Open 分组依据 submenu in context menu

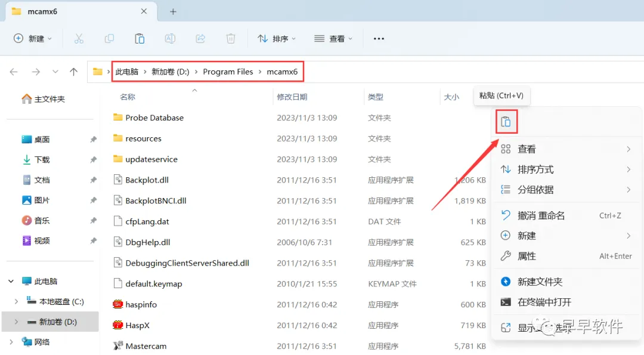[x=566, y=190]
